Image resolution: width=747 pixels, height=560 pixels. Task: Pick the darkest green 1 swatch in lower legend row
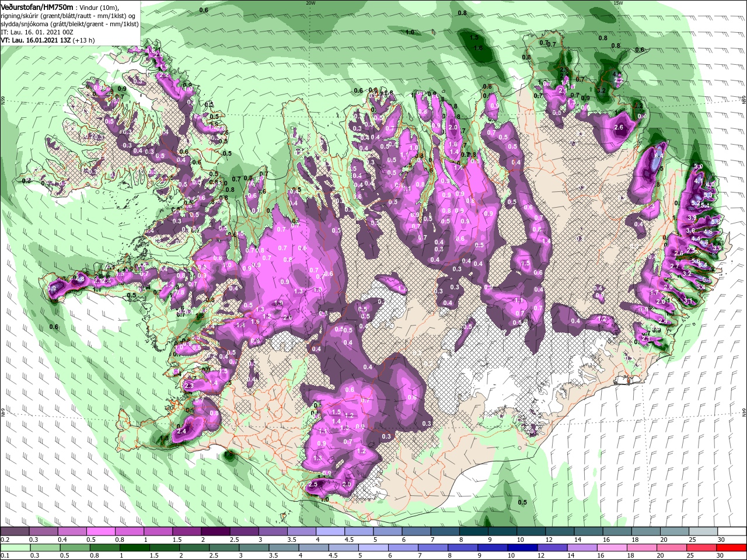point(135,548)
